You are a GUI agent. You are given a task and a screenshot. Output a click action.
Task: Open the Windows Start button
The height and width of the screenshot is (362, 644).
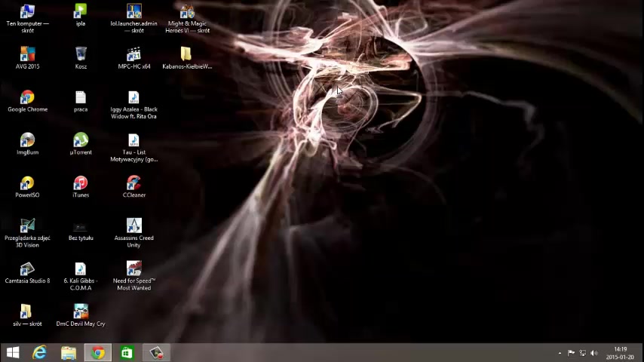tap(13, 353)
